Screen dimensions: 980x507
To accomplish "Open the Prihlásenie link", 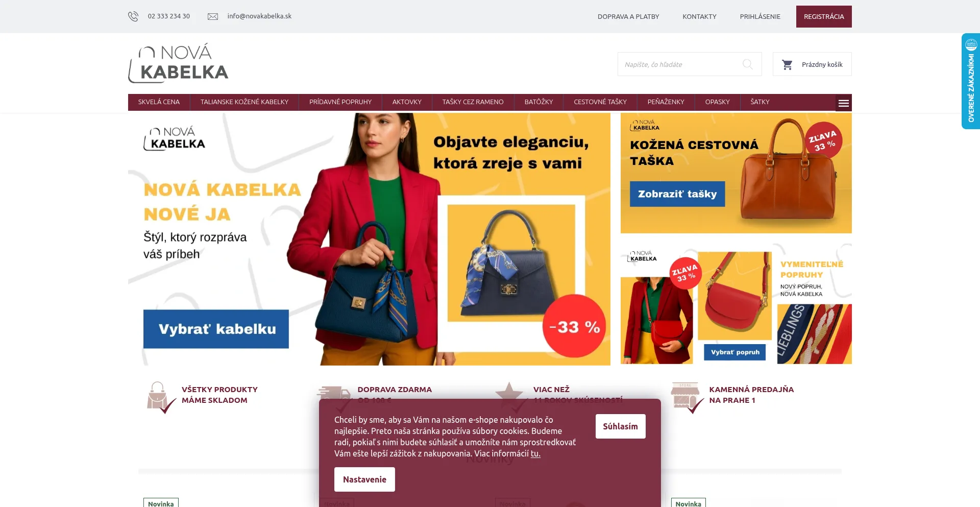I will click(x=760, y=17).
